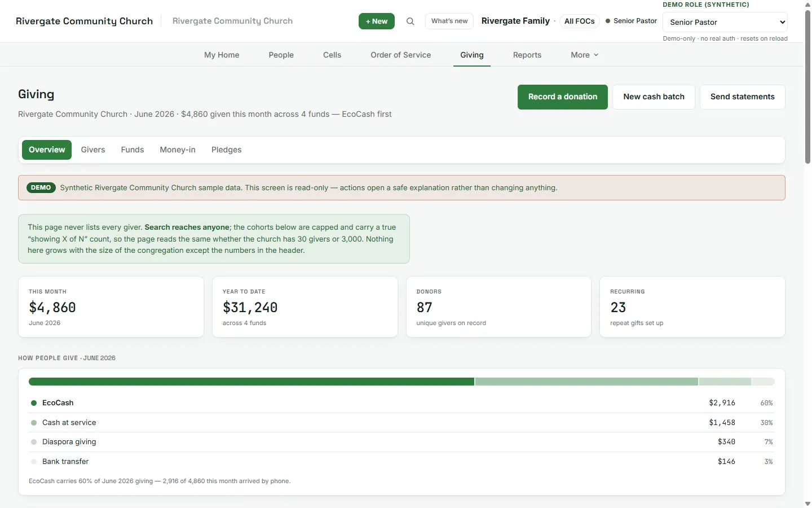
Task: Click the $1,458 amount
Action: pyautogui.click(x=722, y=423)
